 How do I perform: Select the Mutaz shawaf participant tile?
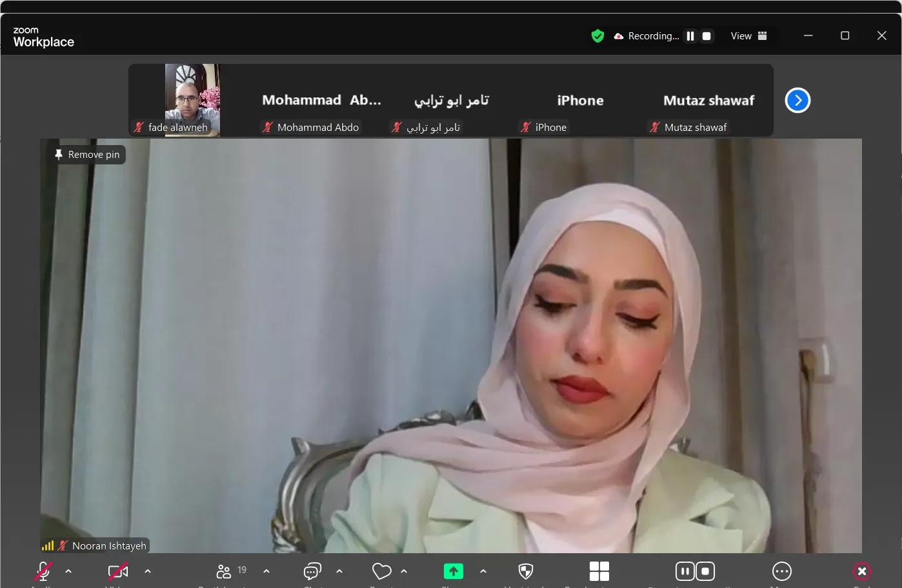[x=709, y=100]
